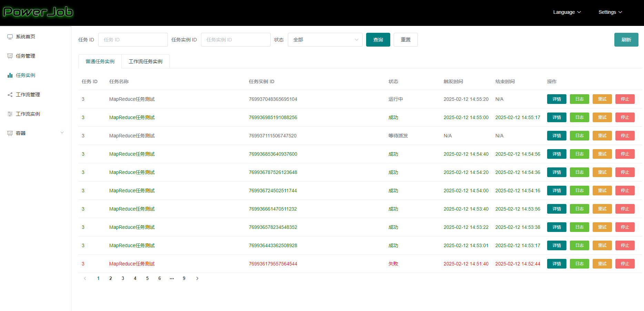This screenshot has height=311, width=644.
Task: Open the 系统首页 monitor icon
Action: click(x=10, y=37)
